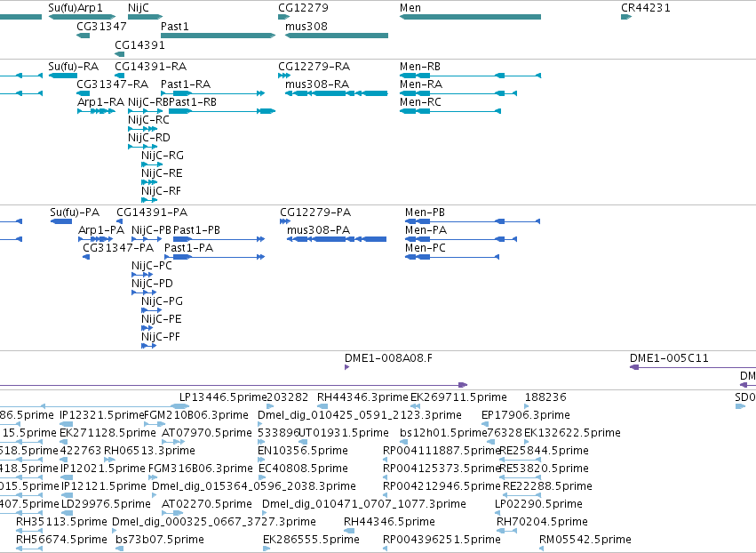Click the Men-PC protein label
Viewport: 756px width, 553px height.
point(426,247)
